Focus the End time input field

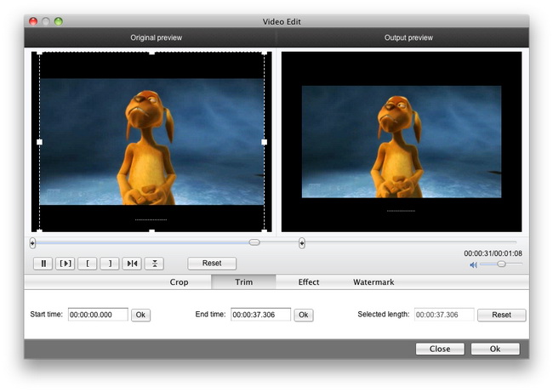[x=260, y=315]
